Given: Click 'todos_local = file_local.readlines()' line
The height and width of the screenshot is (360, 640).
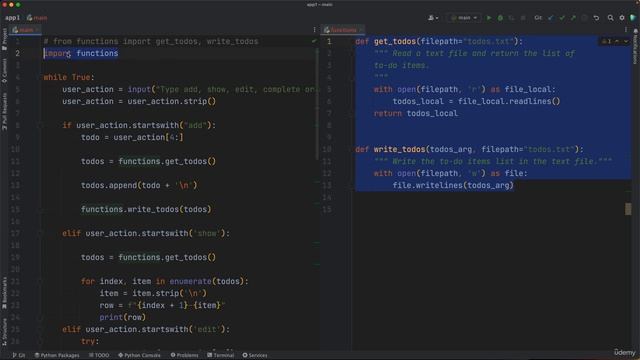Looking at the screenshot, I should [x=476, y=102].
